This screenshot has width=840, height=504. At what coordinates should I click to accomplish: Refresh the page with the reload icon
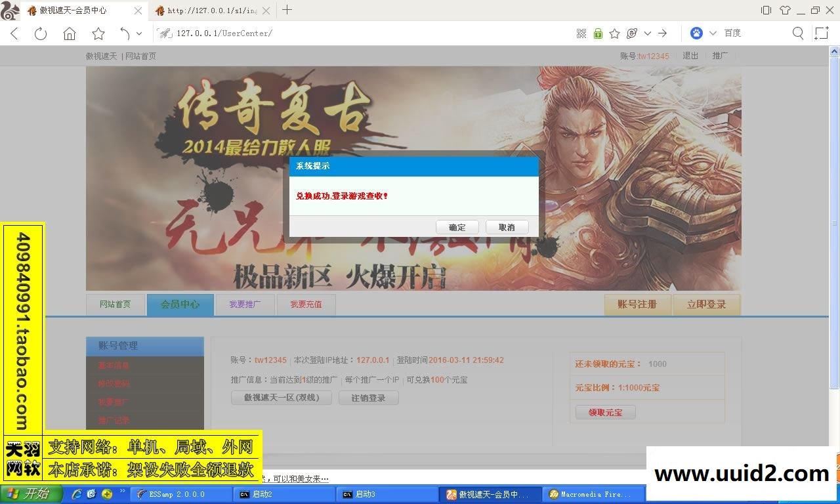click(40, 33)
